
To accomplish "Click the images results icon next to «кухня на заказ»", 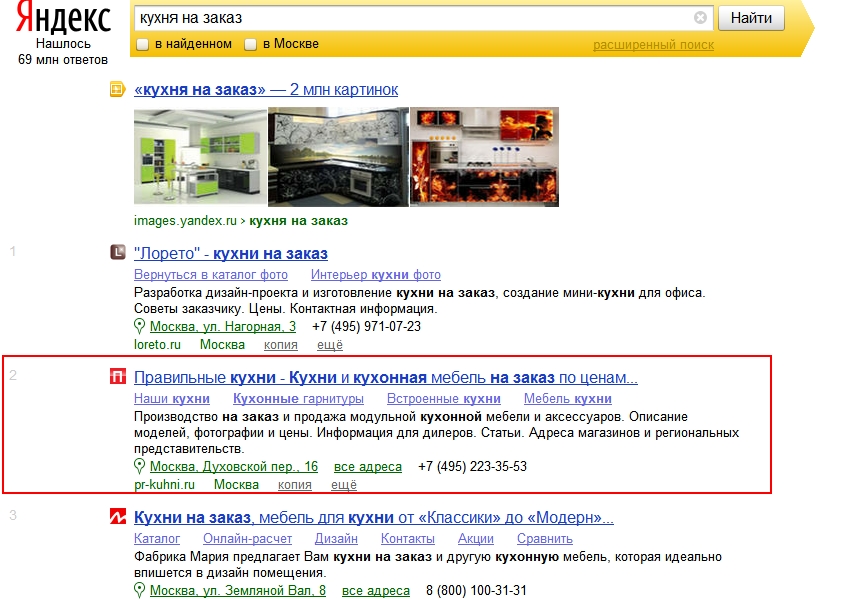I will (x=117, y=89).
